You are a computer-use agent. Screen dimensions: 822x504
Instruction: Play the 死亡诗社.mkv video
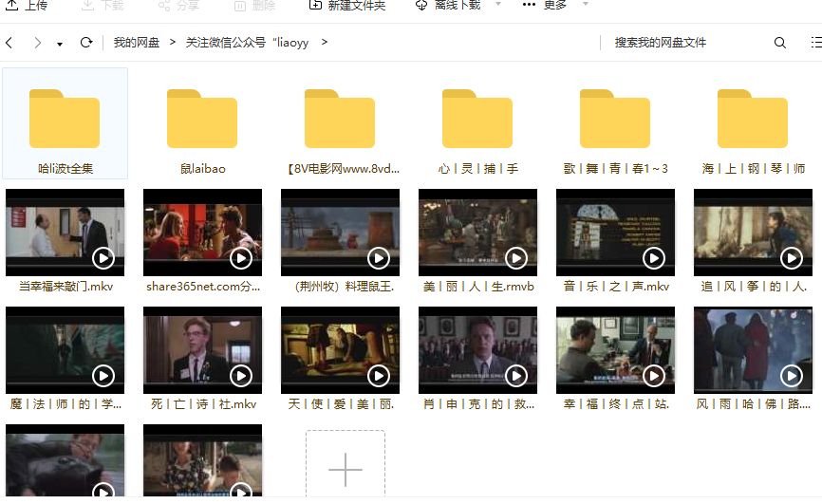[241, 376]
